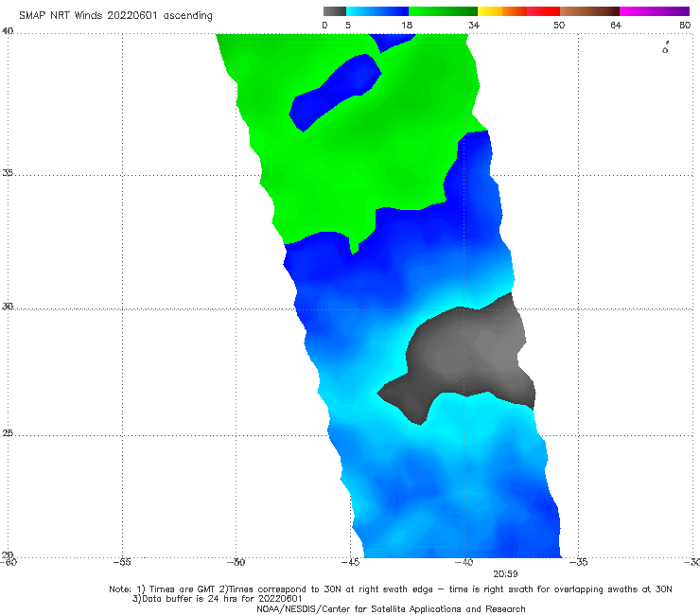Click the magenta 64-80 segment of color bar
The height and width of the screenshot is (615, 700).
point(655,11)
